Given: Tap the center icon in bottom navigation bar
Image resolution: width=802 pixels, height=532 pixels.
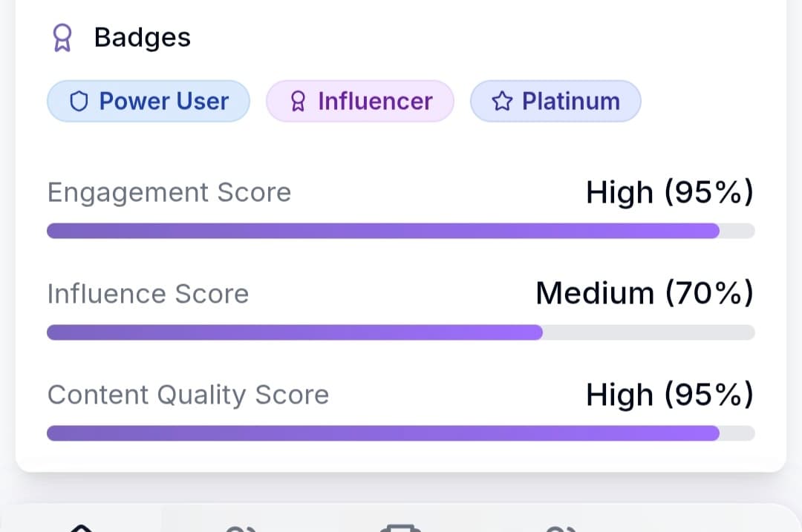Looking at the screenshot, I should (400, 526).
